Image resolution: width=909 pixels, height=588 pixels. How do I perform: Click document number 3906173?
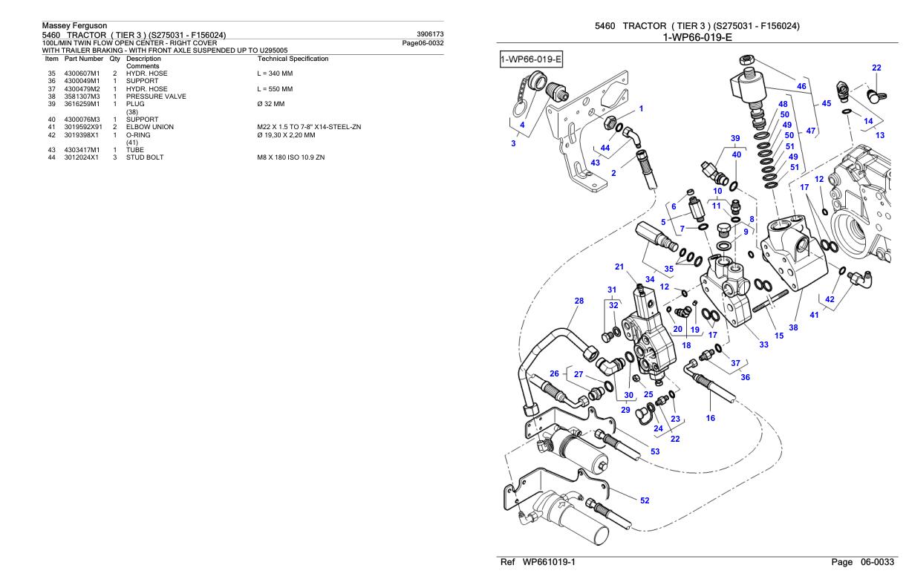(x=431, y=34)
